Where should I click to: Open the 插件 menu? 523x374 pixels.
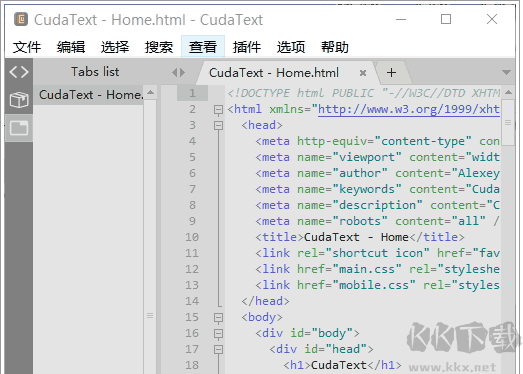tap(246, 47)
